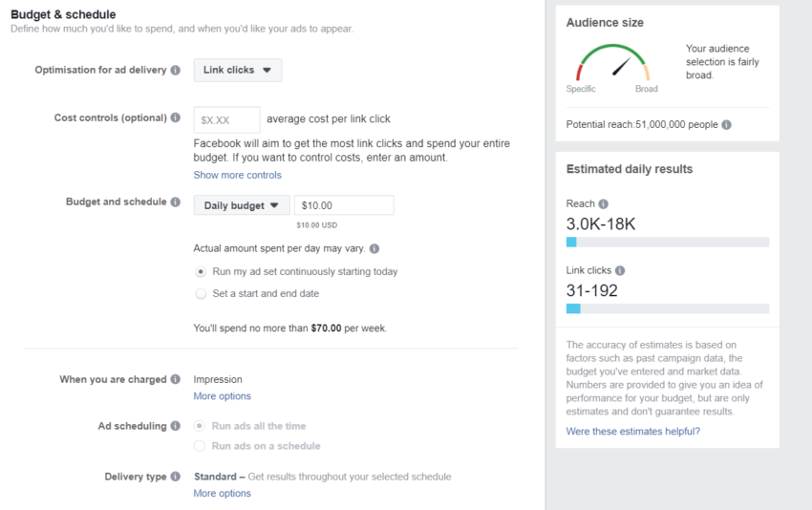Click info icon next to Delivery type
The height and width of the screenshot is (510, 812).
coord(176,478)
